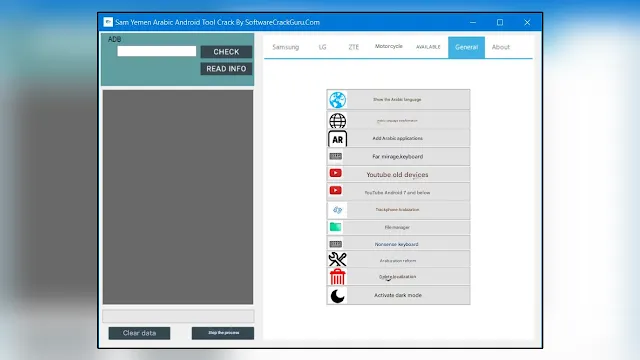Click the Tracfone localization icon
The width and height of the screenshot is (640, 360).
pos(337,210)
